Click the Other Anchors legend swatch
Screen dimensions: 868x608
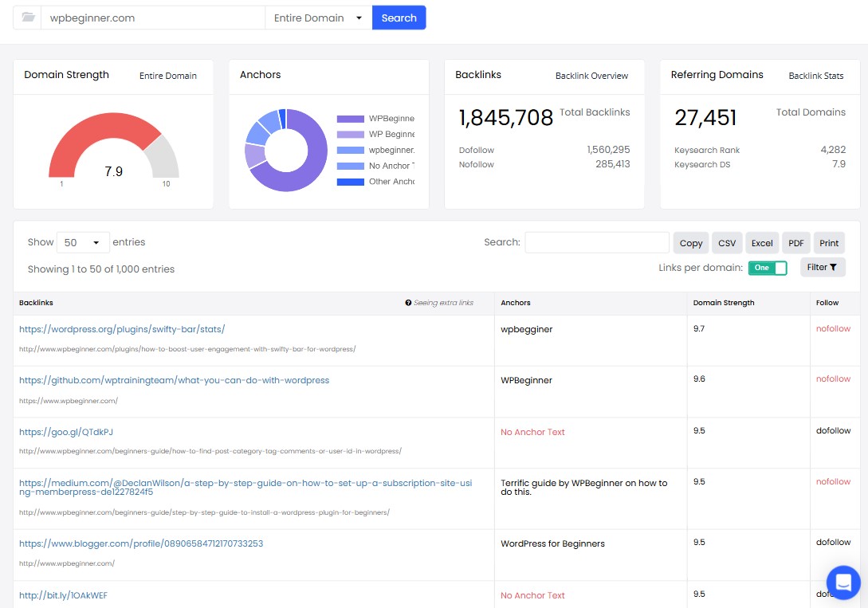351,182
